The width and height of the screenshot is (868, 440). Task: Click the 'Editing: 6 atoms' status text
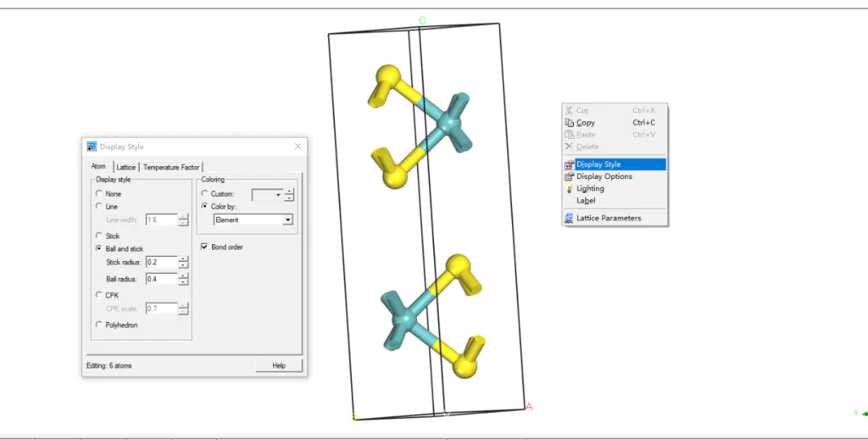(x=109, y=365)
